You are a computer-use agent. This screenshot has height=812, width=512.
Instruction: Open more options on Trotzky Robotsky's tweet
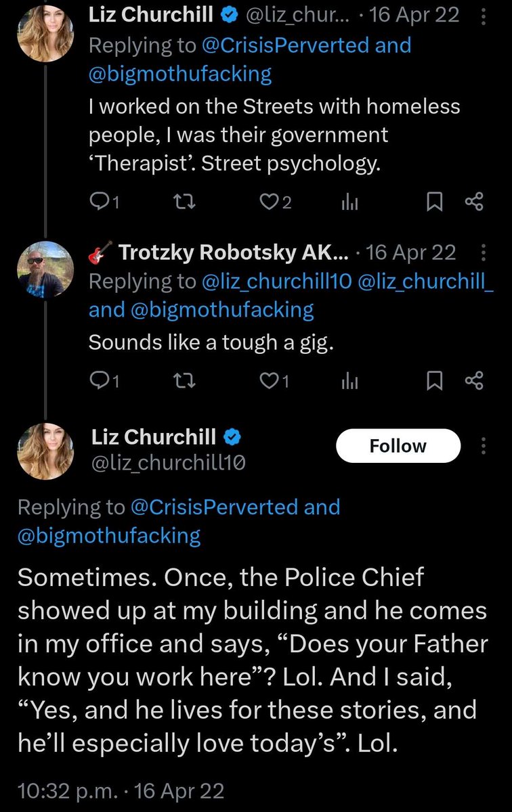point(483,253)
